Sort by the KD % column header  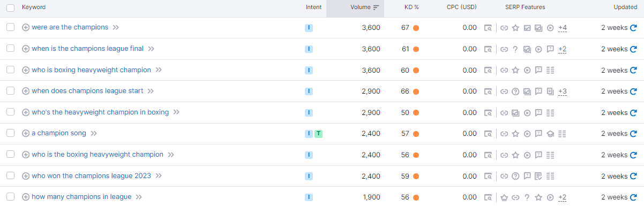[x=411, y=7]
